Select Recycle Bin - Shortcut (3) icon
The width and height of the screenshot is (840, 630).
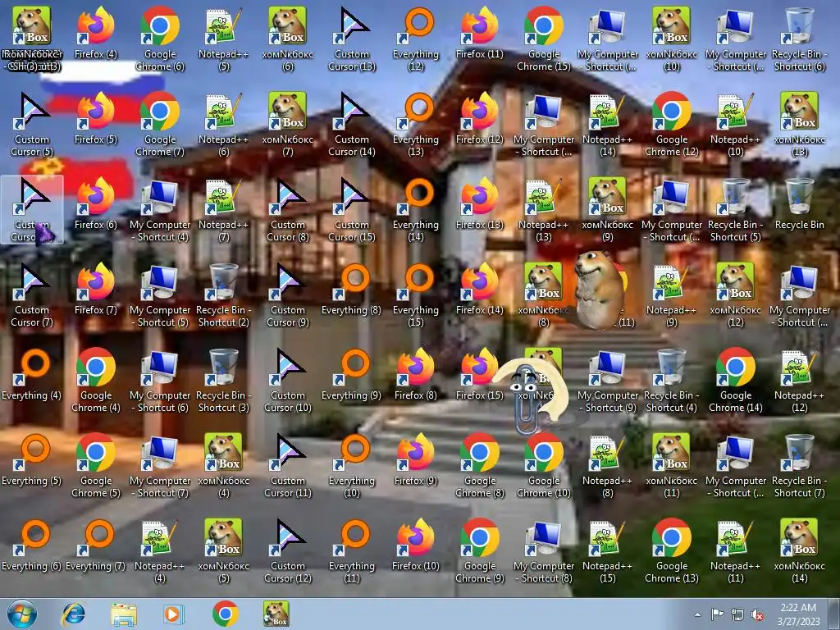[x=223, y=379]
